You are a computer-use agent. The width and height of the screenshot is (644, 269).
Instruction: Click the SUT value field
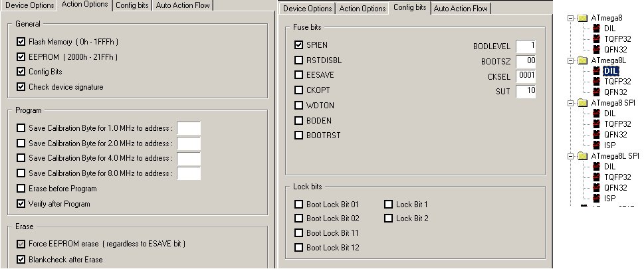pos(526,91)
